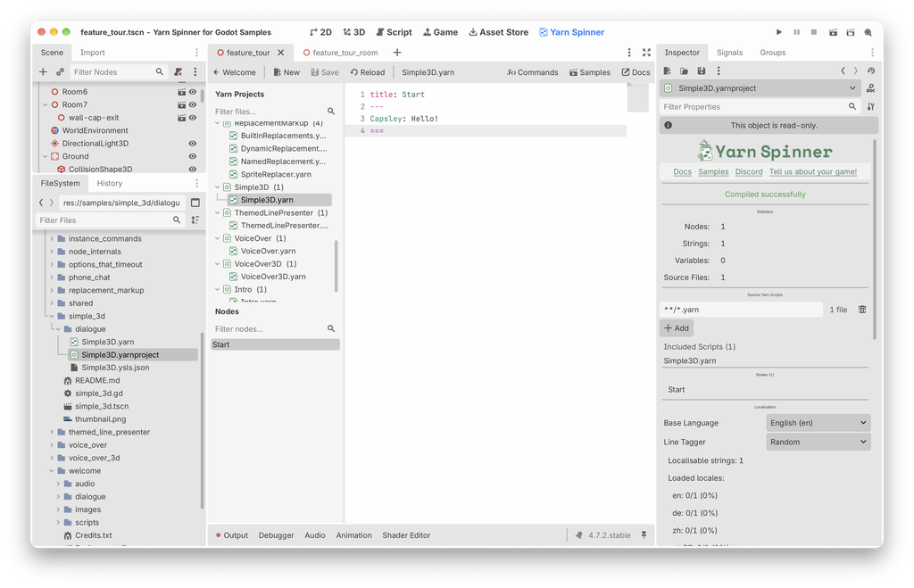This screenshot has width=914, height=588.
Task: Attach script icon in Scene dock
Action: point(179,71)
